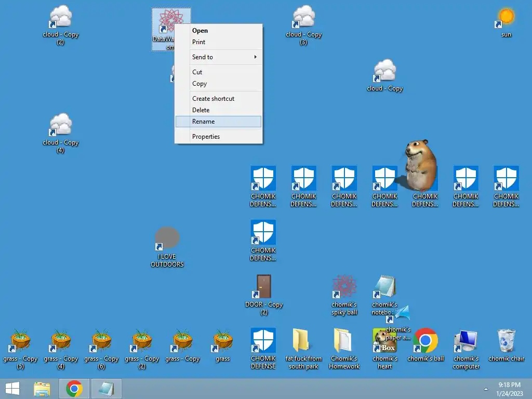Viewport: 532px width, 399px height.
Task: Click Rename in the context menu
Action: pyautogui.click(x=219, y=122)
